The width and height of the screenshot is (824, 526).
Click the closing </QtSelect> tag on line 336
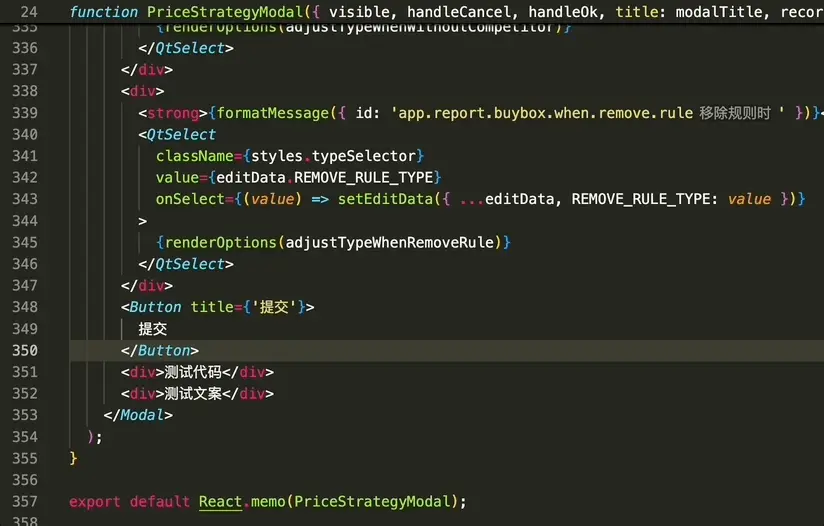186,48
